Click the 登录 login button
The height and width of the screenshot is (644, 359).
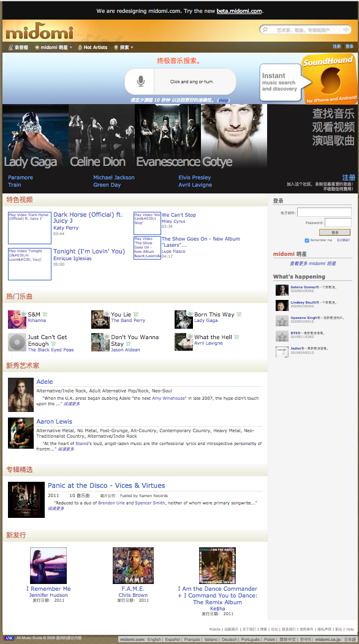pos(334,233)
